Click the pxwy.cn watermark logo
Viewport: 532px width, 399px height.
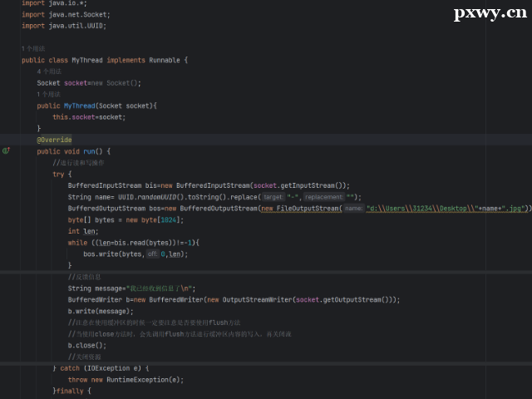[x=489, y=14]
